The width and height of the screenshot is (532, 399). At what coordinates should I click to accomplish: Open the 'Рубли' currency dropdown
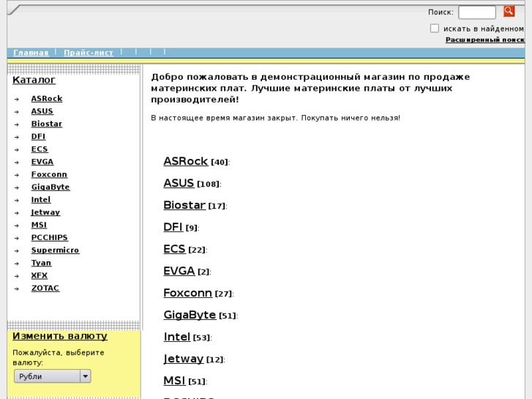point(53,376)
